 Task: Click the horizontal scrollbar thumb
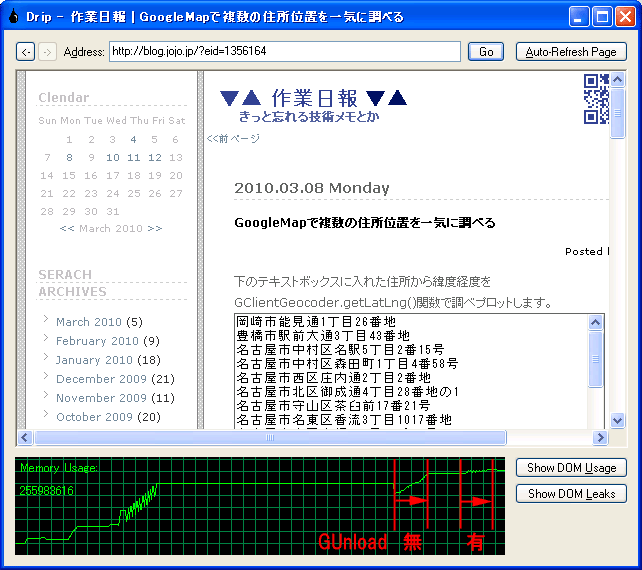point(270,437)
